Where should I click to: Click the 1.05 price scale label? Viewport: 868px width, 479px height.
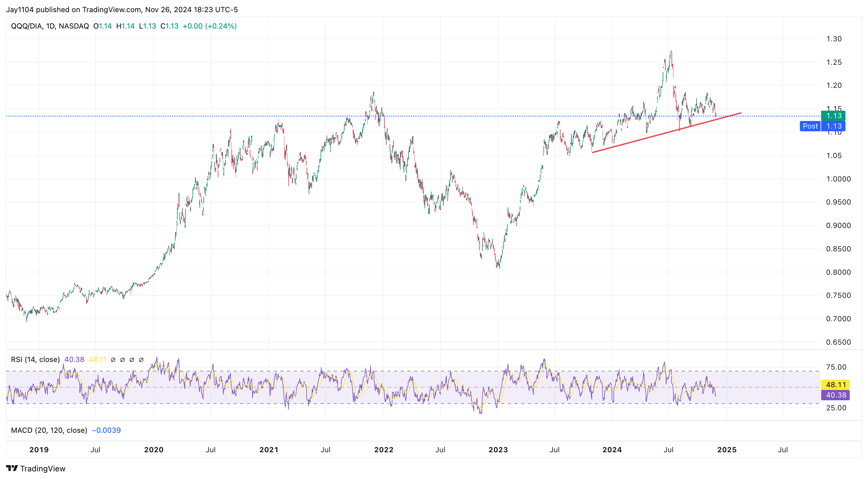tap(834, 156)
